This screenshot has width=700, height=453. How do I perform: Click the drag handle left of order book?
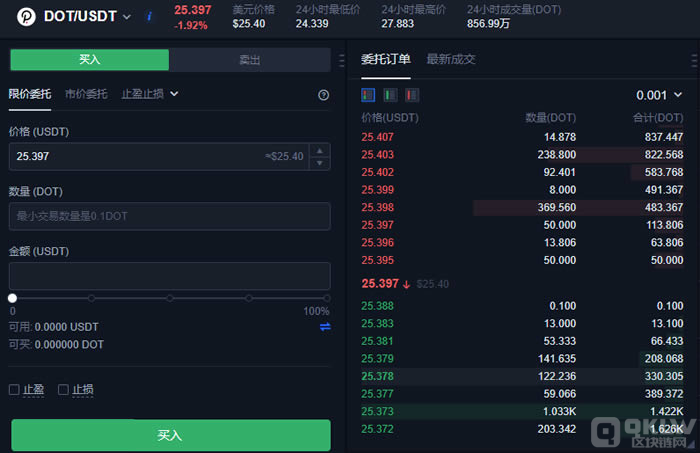[x=344, y=60]
